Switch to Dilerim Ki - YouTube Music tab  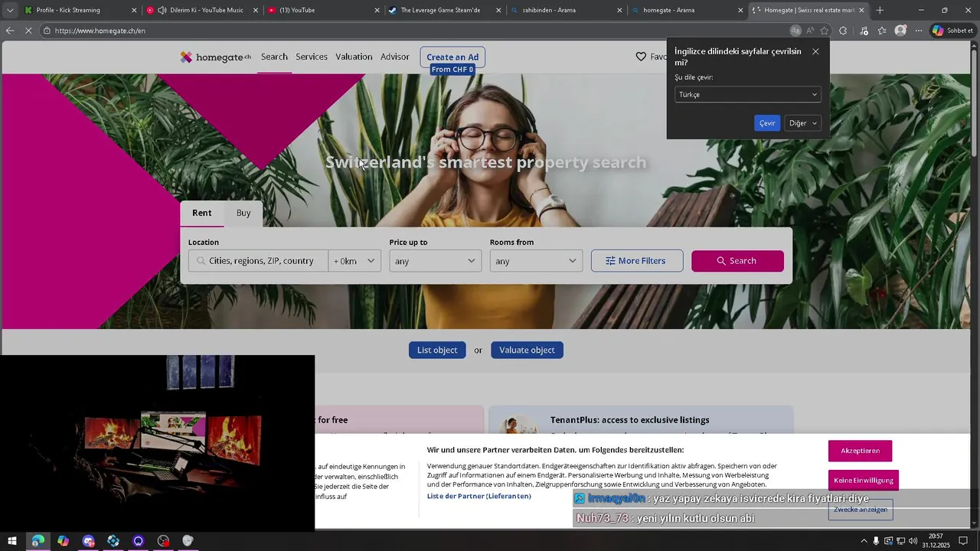[x=201, y=10]
